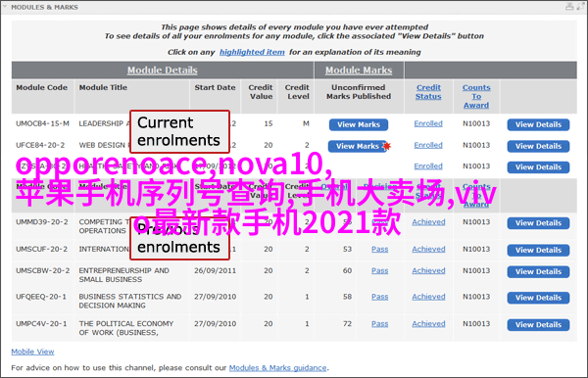The image size is (588, 378).
Task: Collapse the Modules & Marks panel arrow
Action: click(x=5, y=7)
